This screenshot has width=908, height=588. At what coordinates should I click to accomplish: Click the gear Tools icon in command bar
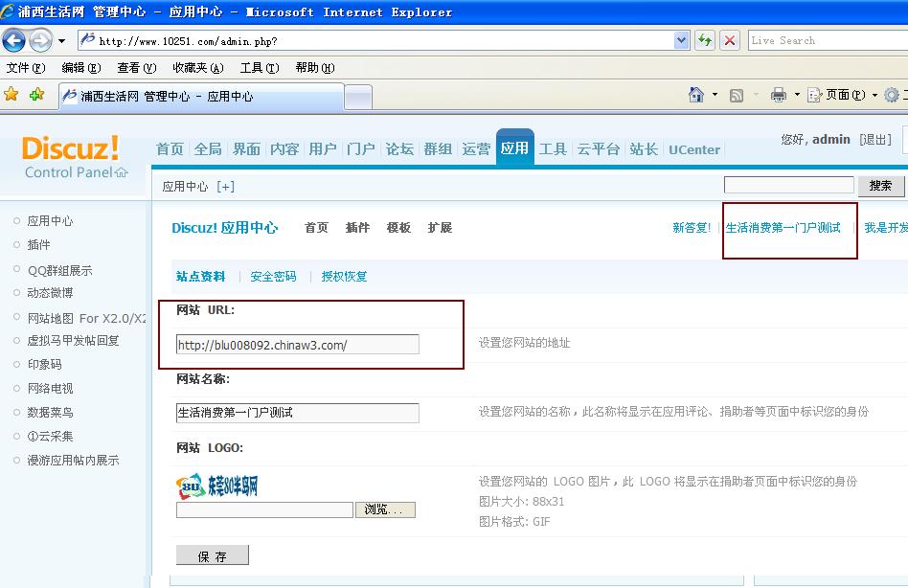pos(892,95)
